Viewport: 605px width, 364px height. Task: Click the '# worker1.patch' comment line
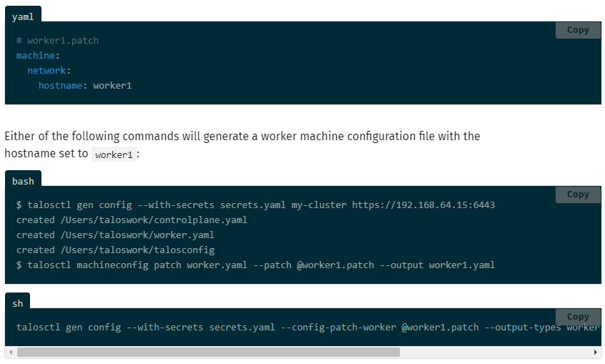point(57,41)
